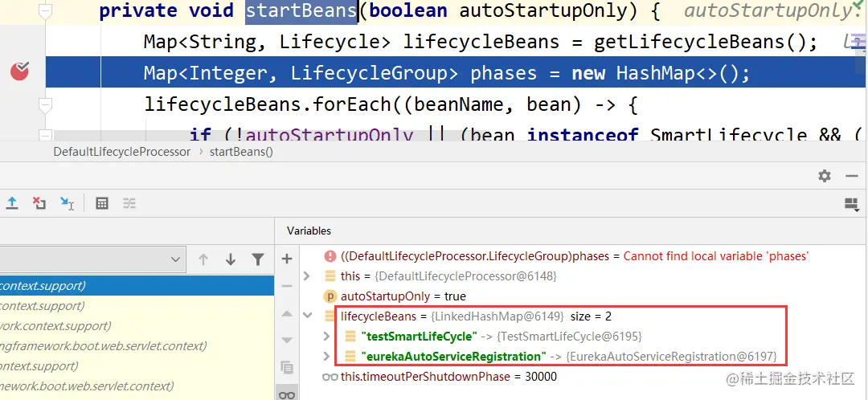Collapse the lifecycleBeans variable node
Screen dimensions: 868x400
[x=307, y=316]
